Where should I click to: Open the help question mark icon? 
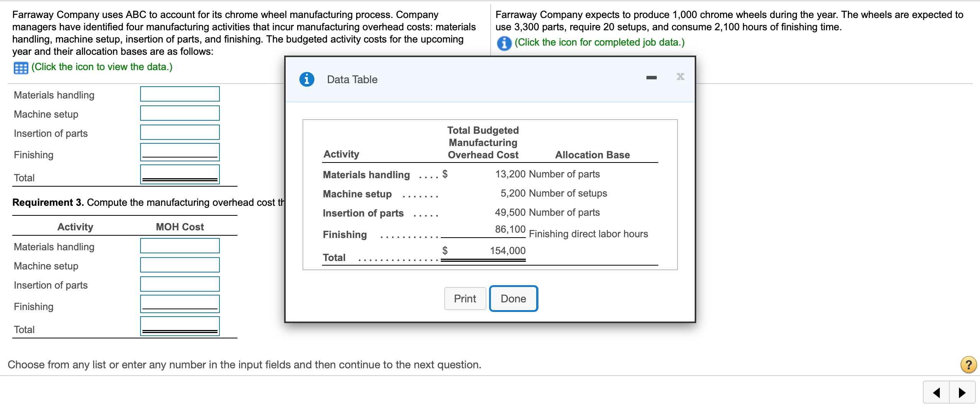[969, 364]
